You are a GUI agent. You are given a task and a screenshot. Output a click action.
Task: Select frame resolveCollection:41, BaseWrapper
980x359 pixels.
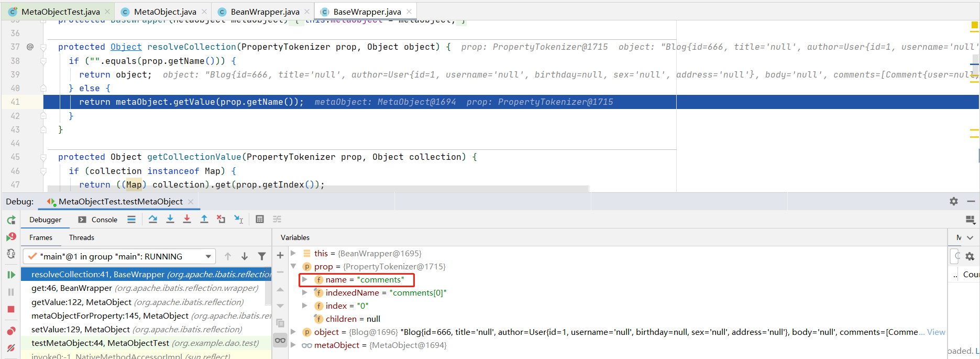point(146,274)
